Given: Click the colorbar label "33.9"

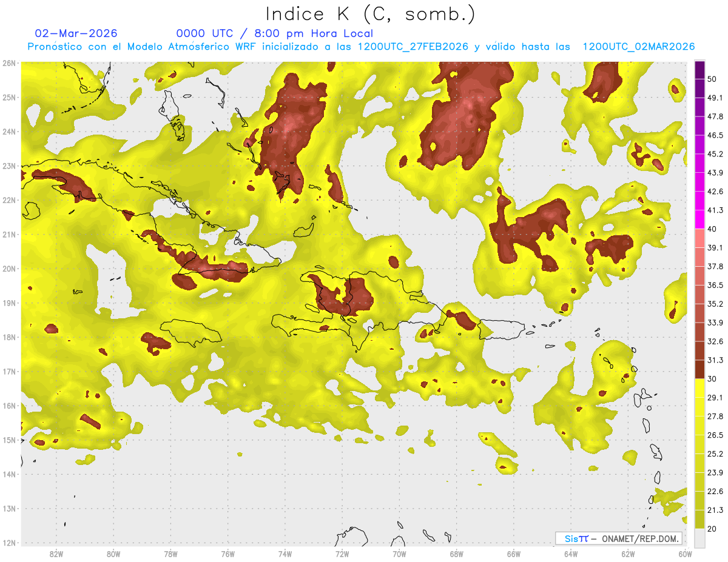Looking at the screenshot, I should point(715,323).
